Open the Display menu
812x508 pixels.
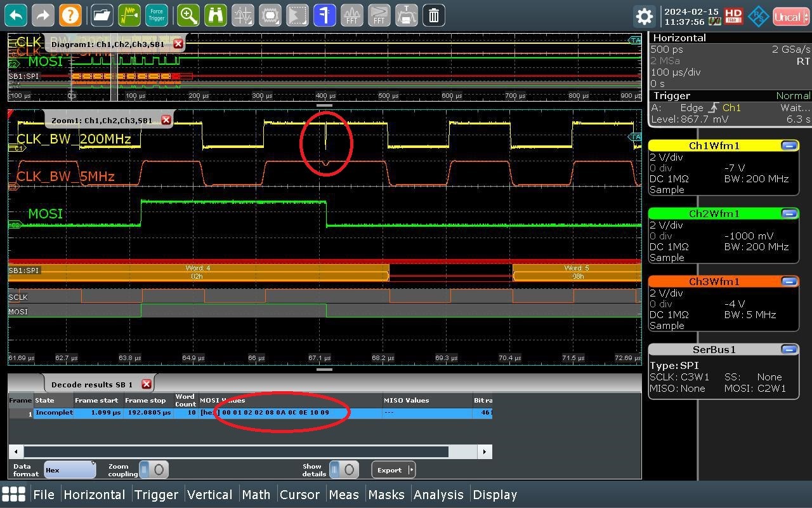495,495
